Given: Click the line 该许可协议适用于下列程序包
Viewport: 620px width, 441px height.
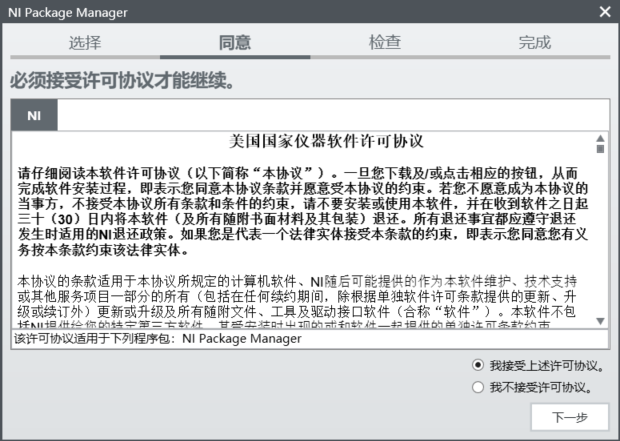Looking at the screenshot, I should [x=158, y=339].
